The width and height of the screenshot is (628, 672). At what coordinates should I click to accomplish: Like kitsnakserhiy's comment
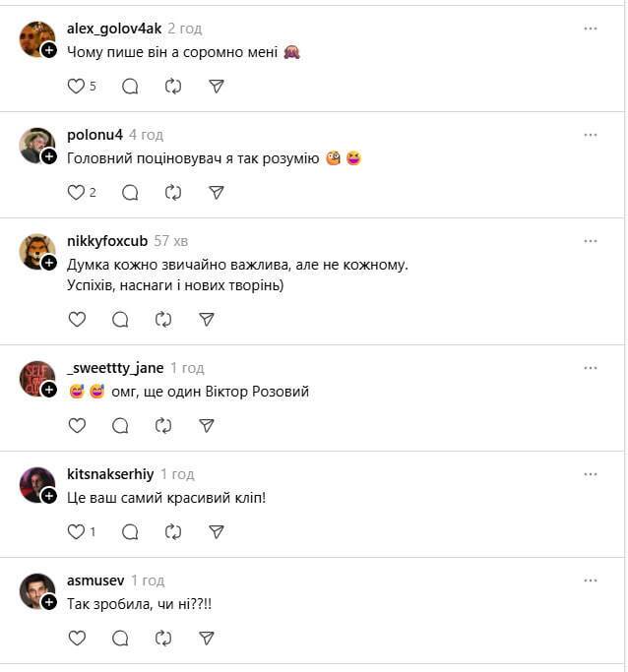[76, 531]
